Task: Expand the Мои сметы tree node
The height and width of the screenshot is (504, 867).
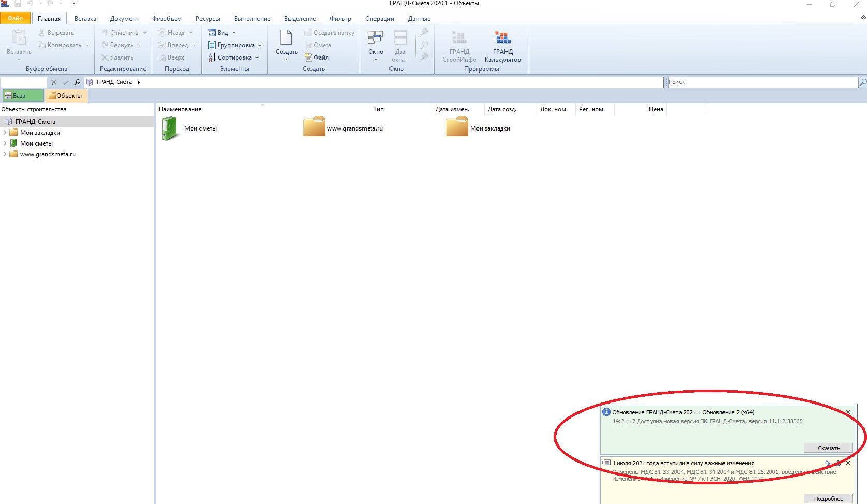Action: pyautogui.click(x=5, y=143)
